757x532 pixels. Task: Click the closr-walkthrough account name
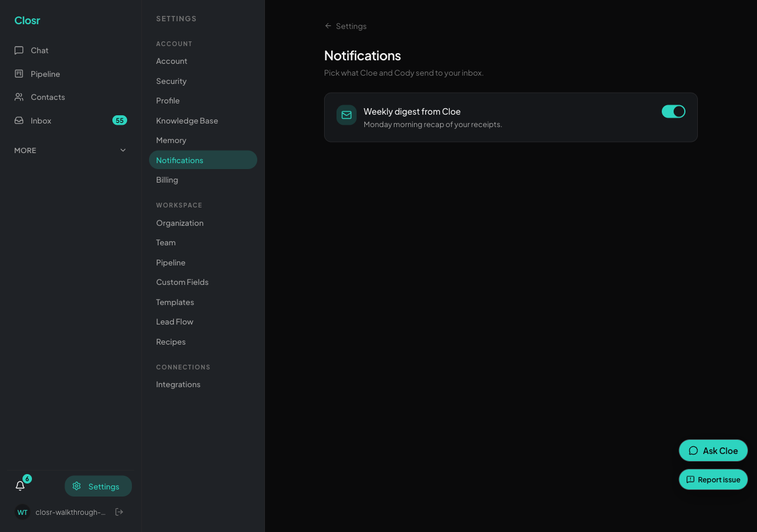point(70,512)
